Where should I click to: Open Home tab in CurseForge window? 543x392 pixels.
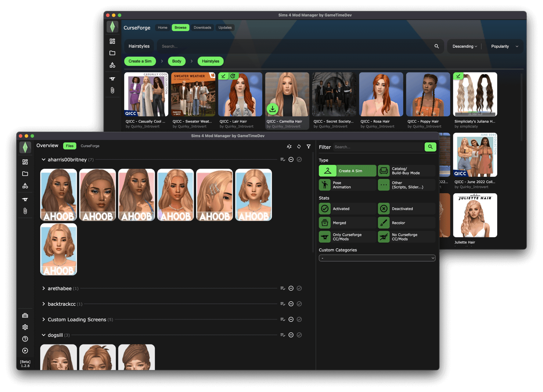coord(163,27)
